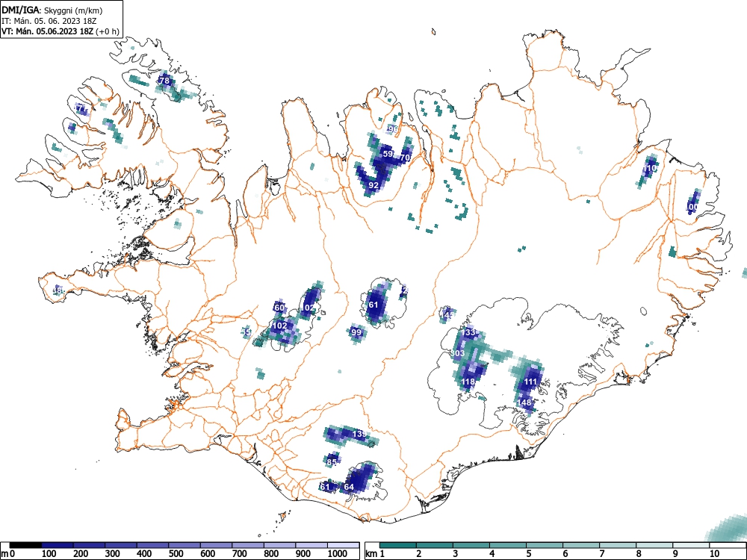
Task: Click the '96' visibility value on the map
Action: (393, 129)
